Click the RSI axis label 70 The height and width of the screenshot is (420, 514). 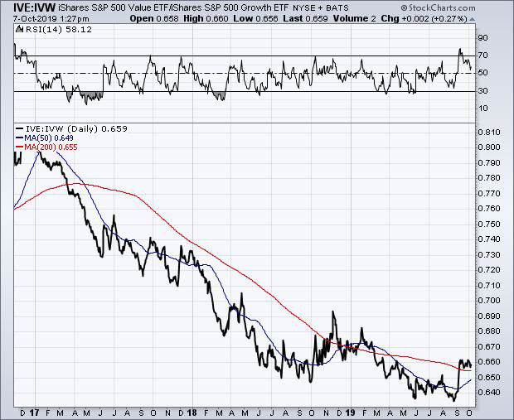click(482, 56)
